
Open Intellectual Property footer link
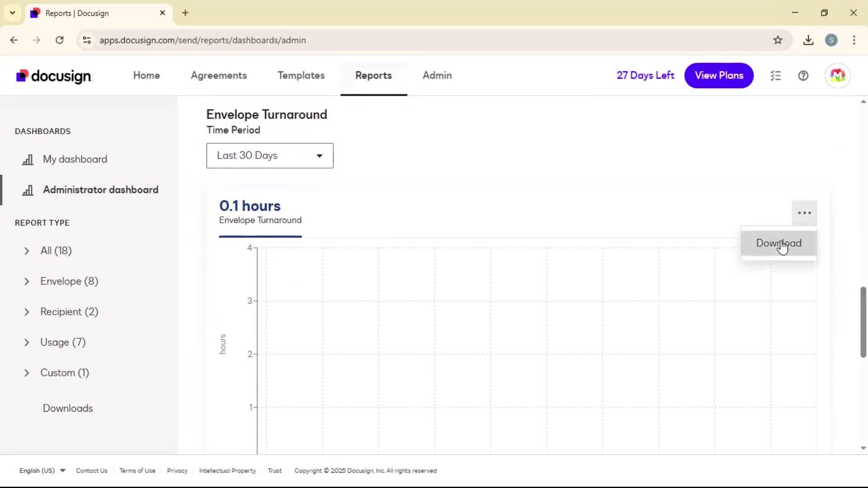click(227, 470)
